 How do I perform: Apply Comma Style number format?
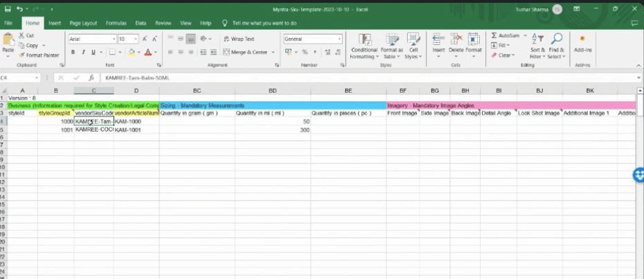coord(315,52)
